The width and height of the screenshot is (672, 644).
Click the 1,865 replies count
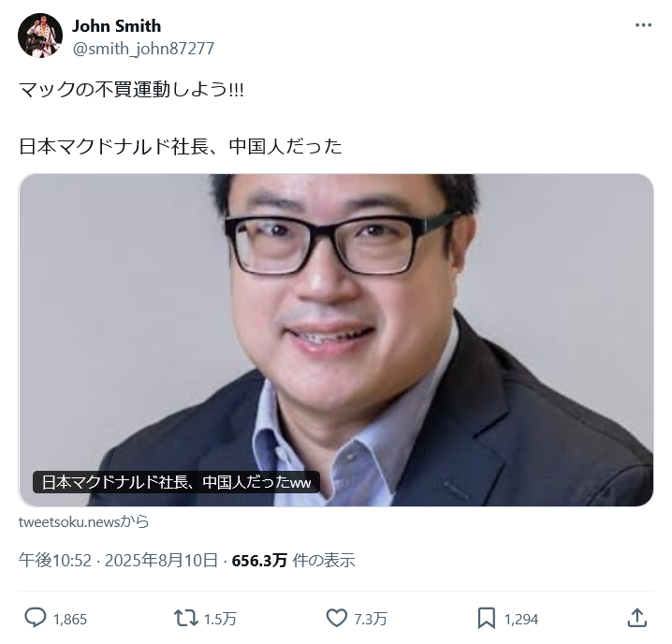click(70, 619)
